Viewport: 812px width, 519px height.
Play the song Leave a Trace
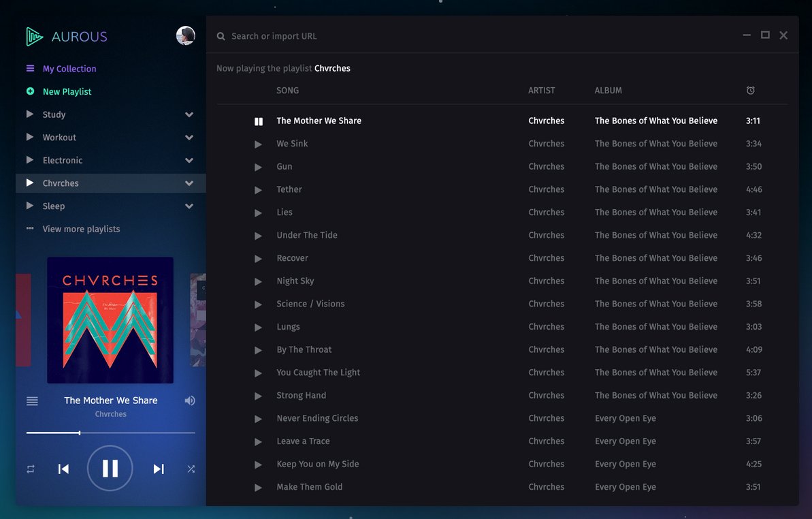coord(258,441)
